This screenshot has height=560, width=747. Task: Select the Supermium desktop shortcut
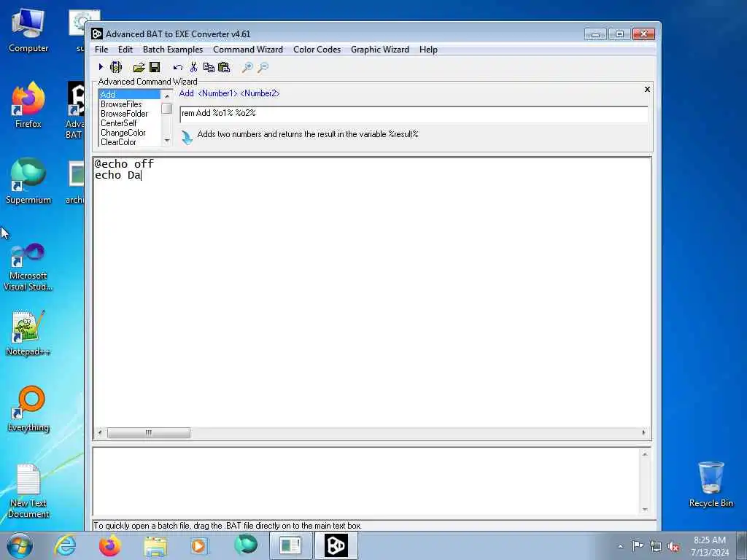pyautogui.click(x=28, y=181)
